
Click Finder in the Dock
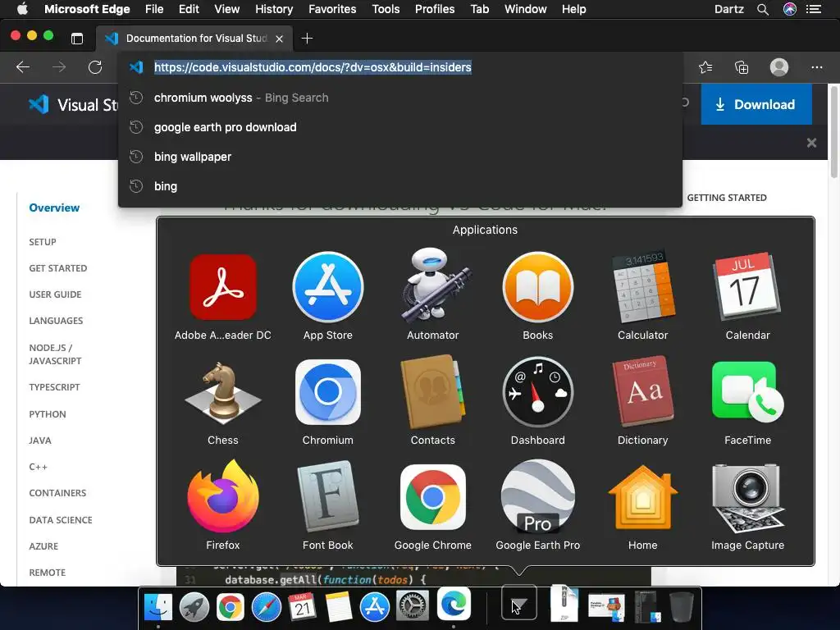point(158,606)
